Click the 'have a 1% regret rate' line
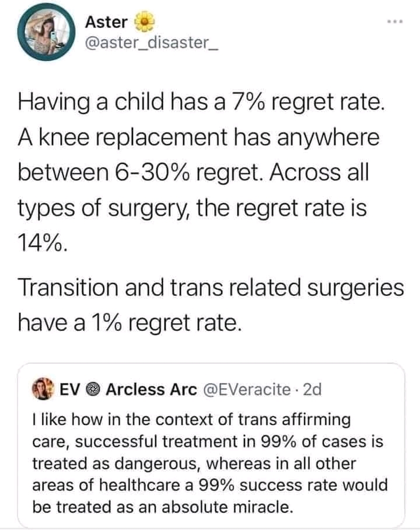 coord(130,323)
